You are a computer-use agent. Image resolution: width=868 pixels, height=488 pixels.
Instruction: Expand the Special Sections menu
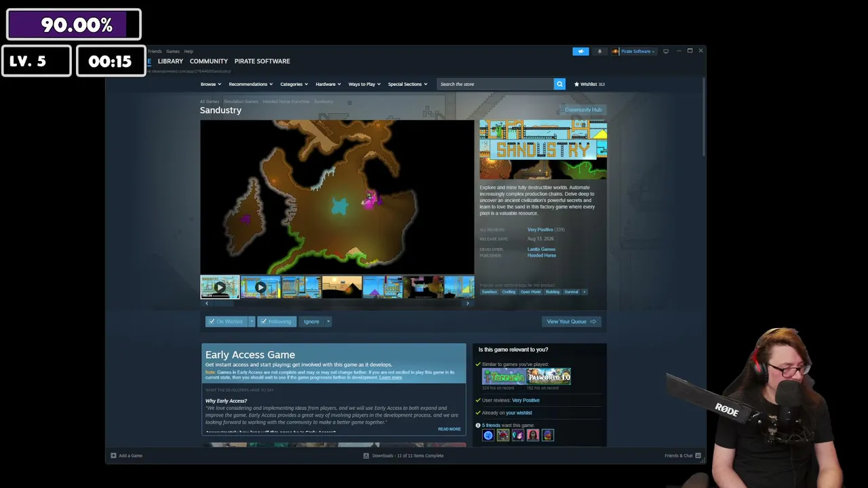[x=408, y=84]
